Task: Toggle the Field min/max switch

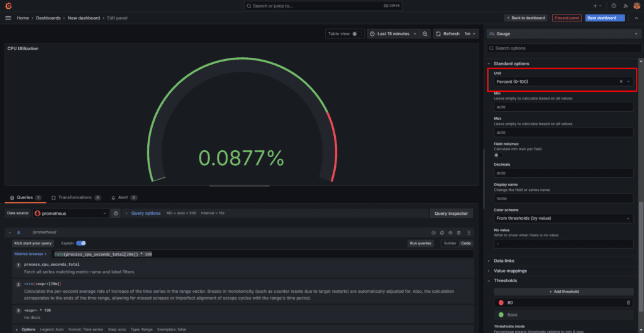Action: [499, 155]
